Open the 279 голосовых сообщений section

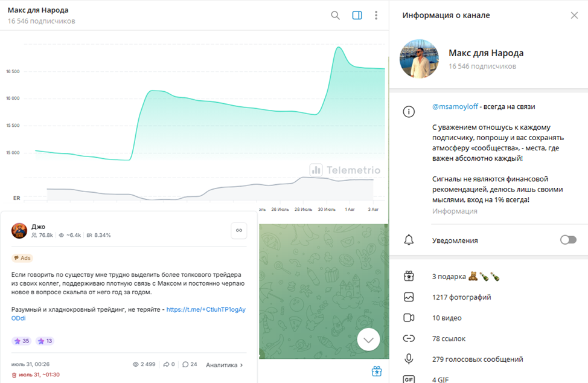(x=477, y=359)
